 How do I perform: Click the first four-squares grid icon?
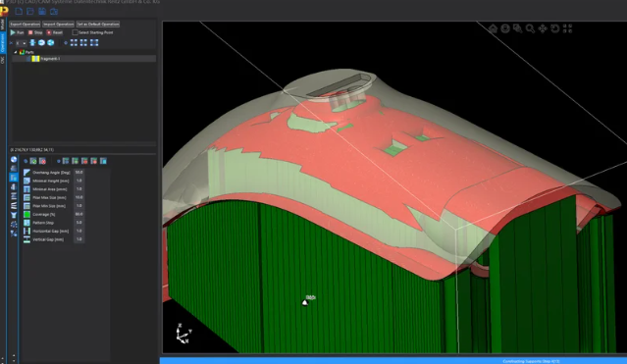click(x=74, y=42)
